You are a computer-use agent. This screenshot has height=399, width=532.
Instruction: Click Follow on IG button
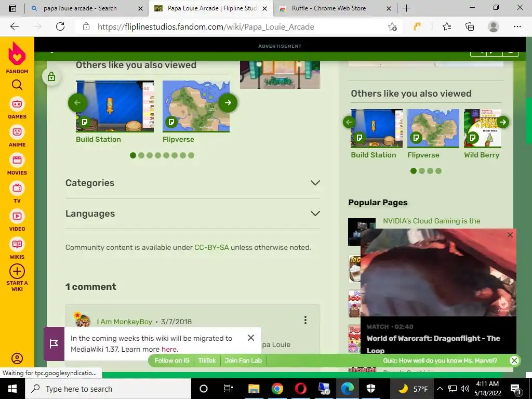pos(172,361)
